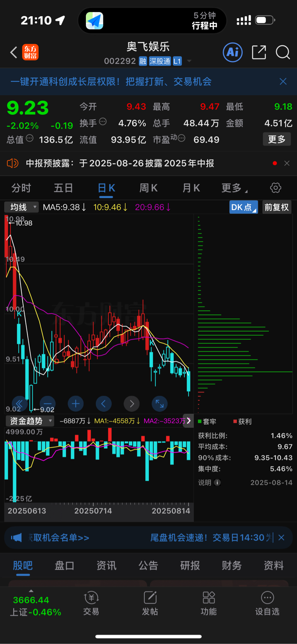
Task: Open the 股吧 tab
Action: [x=23, y=565]
